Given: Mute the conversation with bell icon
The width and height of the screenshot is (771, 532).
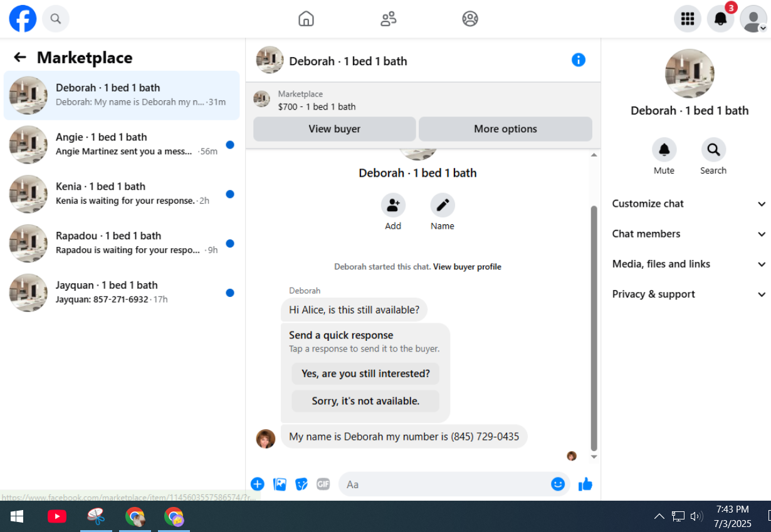Looking at the screenshot, I should 664,150.
